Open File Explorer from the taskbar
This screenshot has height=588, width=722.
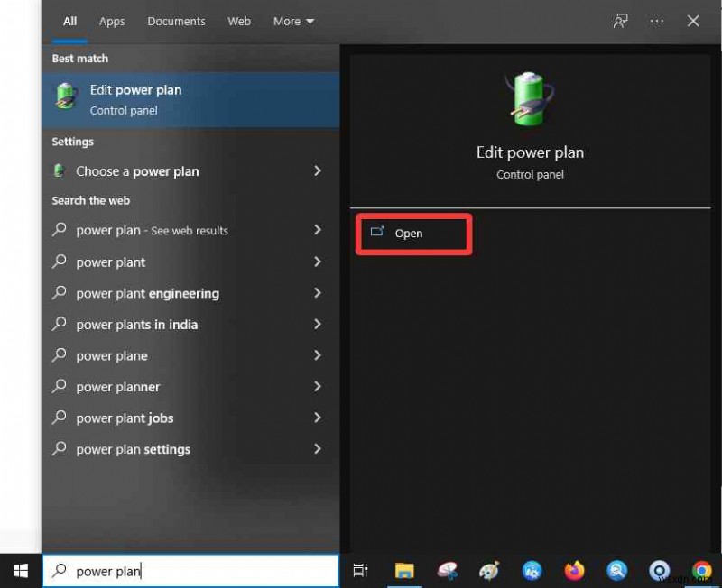click(404, 571)
